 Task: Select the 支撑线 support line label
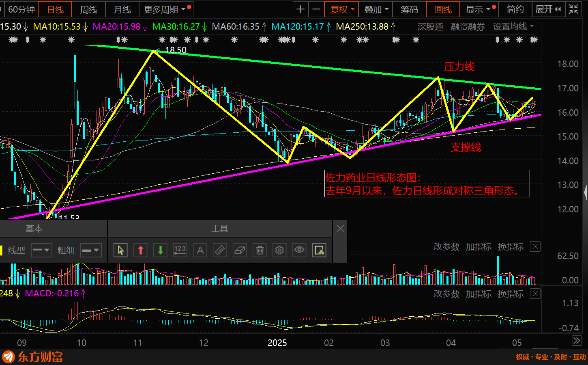pos(466,147)
